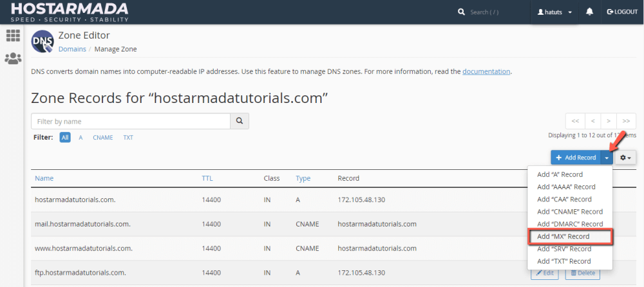Go to last page button >>
The height and width of the screenshot is (287, 644).
coord(627,121)
